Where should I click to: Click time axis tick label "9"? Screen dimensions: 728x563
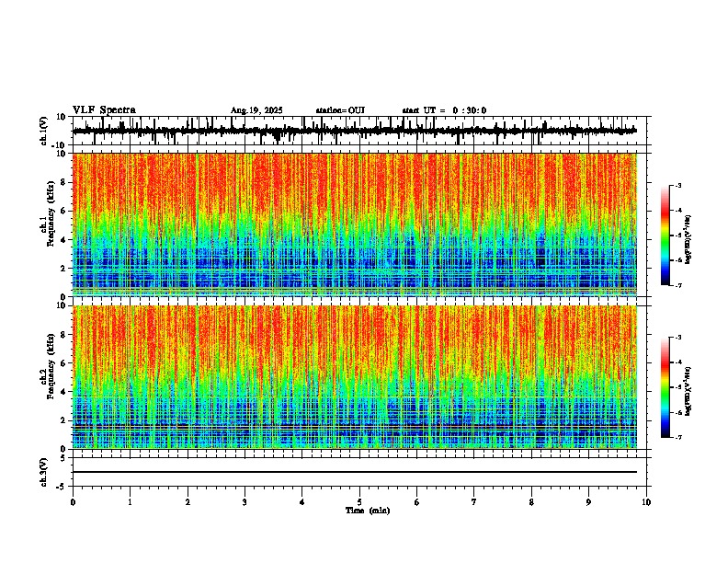point(588,502)
